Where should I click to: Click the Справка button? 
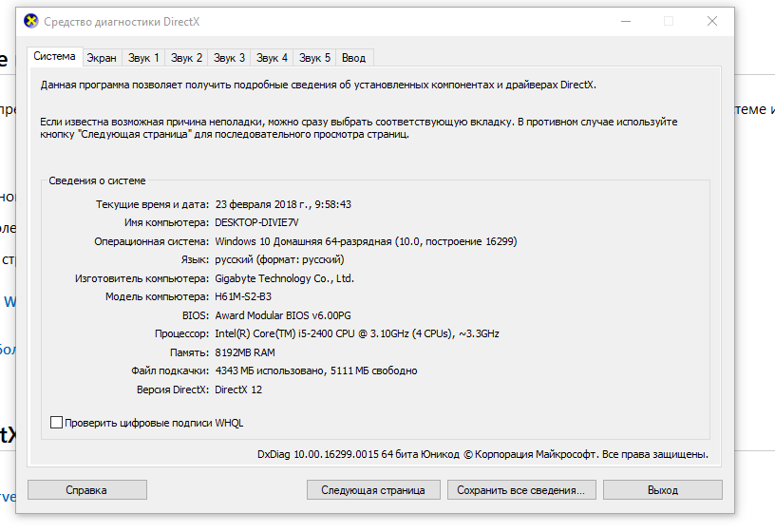(87, 490)
